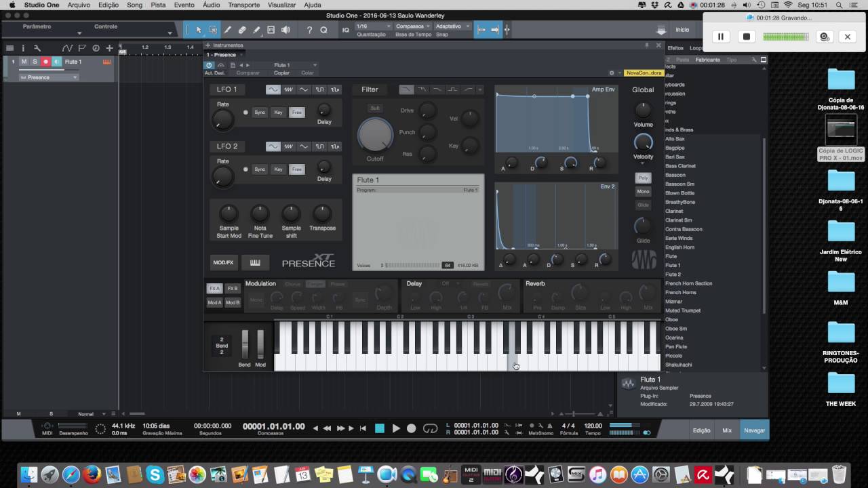Open the Visualizar menu
The image size is (868, 488).
click(281, 5)
